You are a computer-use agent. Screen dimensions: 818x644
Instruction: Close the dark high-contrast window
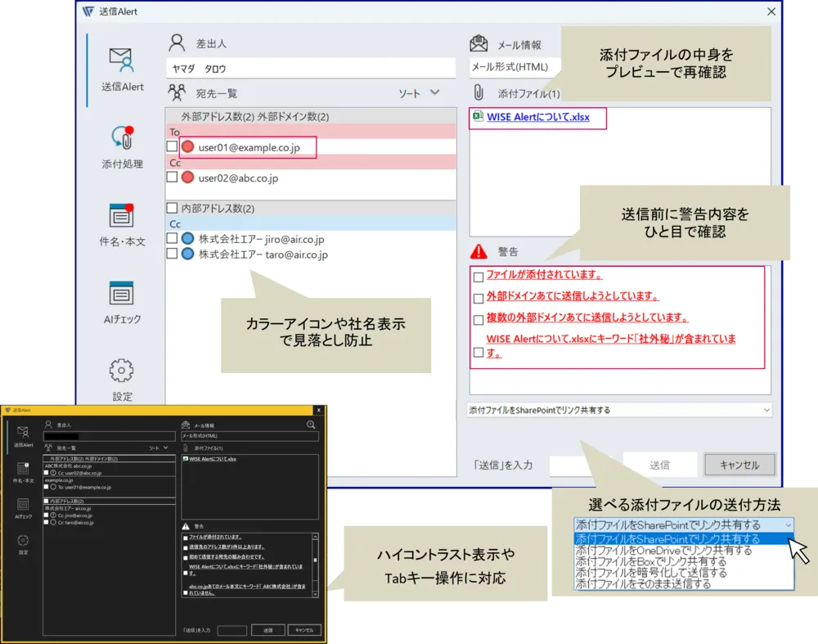[319, 410]
